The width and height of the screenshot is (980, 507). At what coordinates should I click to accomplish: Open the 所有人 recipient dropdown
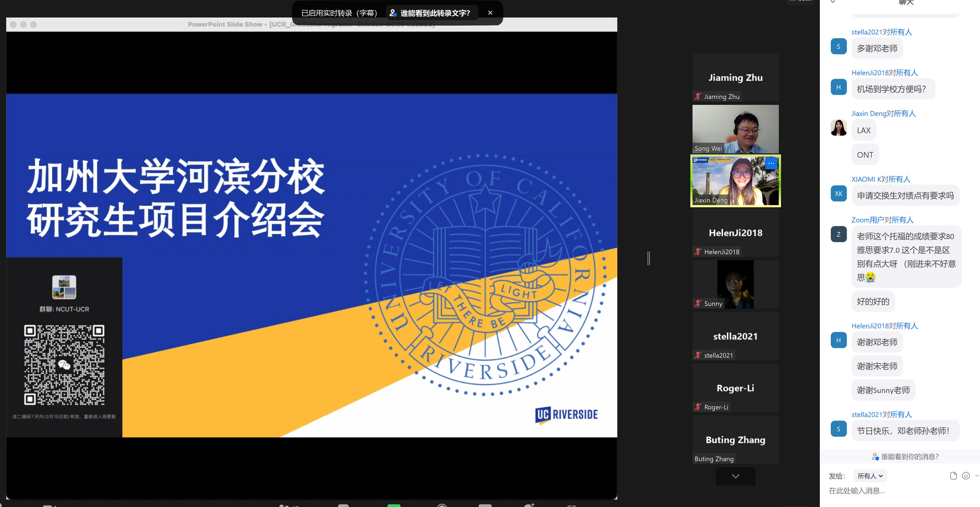[x=870, y=476]
